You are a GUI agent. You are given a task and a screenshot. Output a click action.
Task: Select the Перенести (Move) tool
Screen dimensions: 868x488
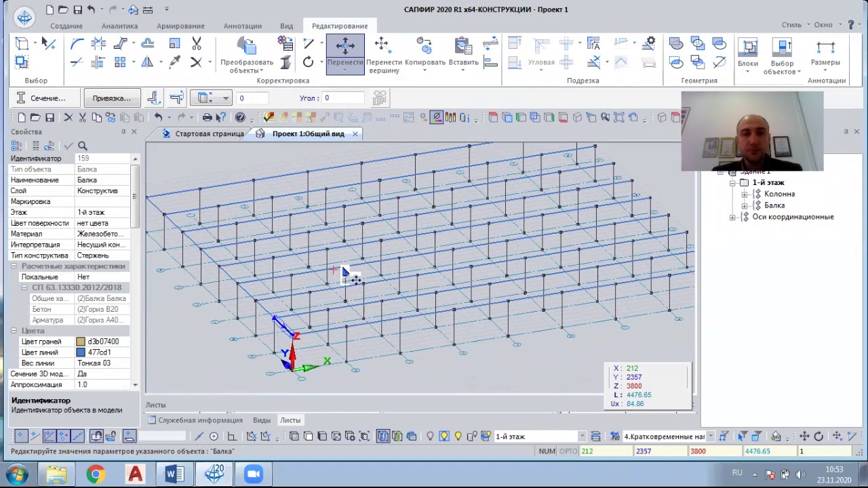(345, 54)
